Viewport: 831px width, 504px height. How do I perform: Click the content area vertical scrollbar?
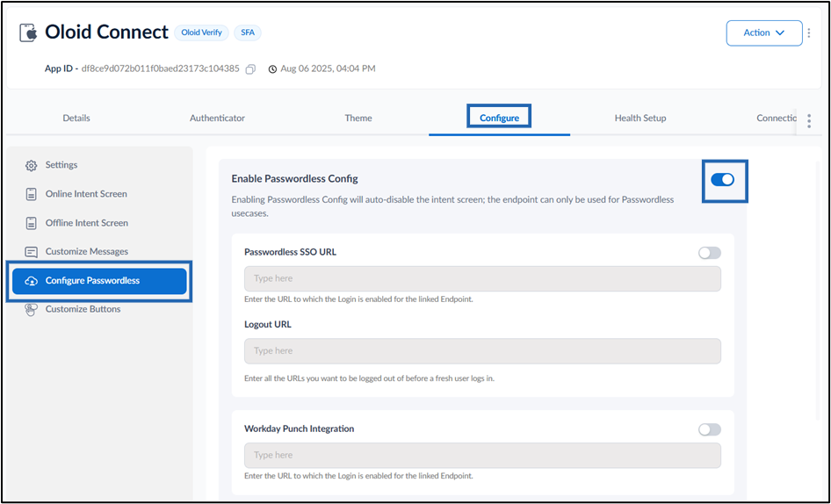tap(817, 292)
